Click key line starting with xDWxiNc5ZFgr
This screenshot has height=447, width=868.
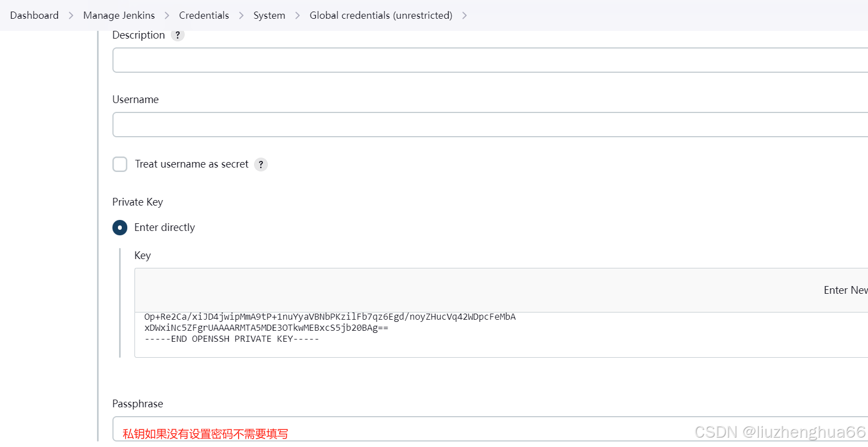(266, 328)
